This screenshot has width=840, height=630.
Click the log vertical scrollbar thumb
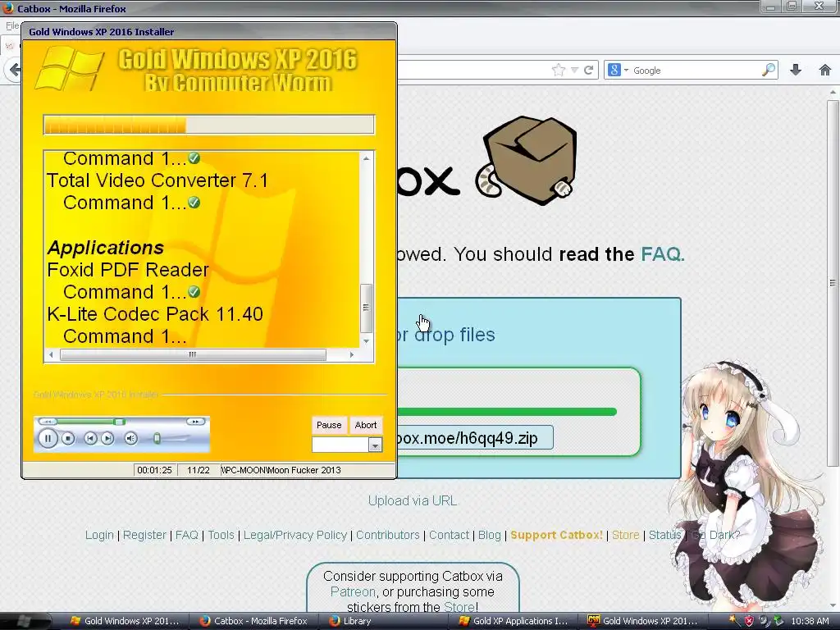pyautogui.click(x=367, y=308)
